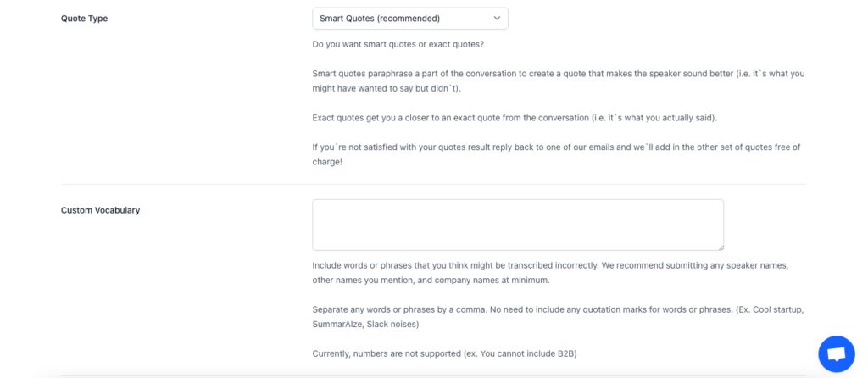Click 'Do you want smart quotes or exact quotes?' text
The width and height of the screenshot is (868, 378).
(398, 44)
